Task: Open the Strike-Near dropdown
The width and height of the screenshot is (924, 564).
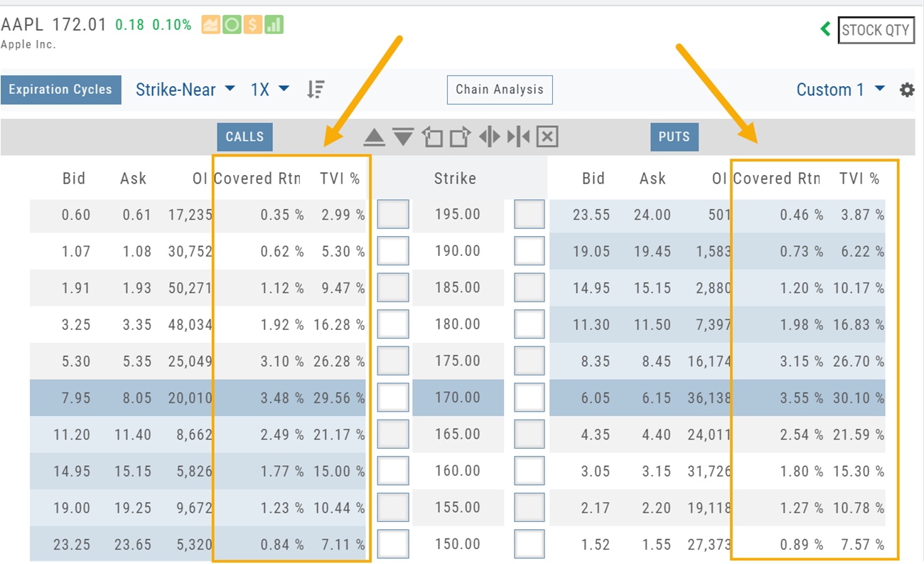Action: (185, 90)
